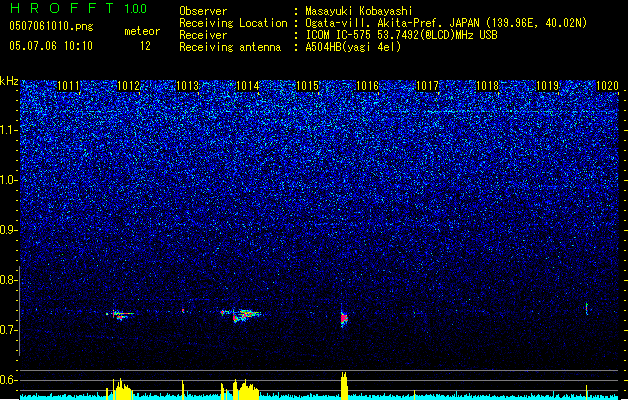Click the yellow power peak below 1012

122,390
